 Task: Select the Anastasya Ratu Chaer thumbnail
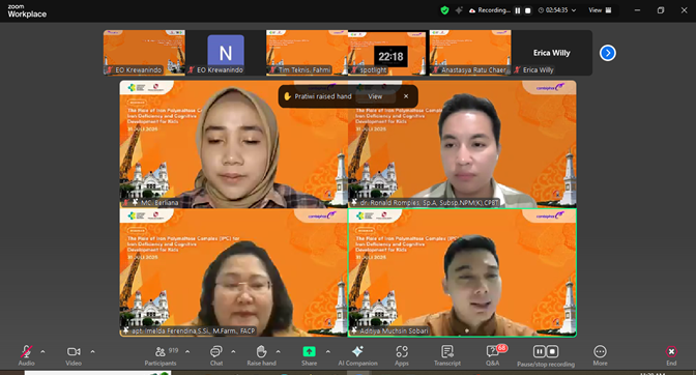pyautogui.click(x=470, y=52)
